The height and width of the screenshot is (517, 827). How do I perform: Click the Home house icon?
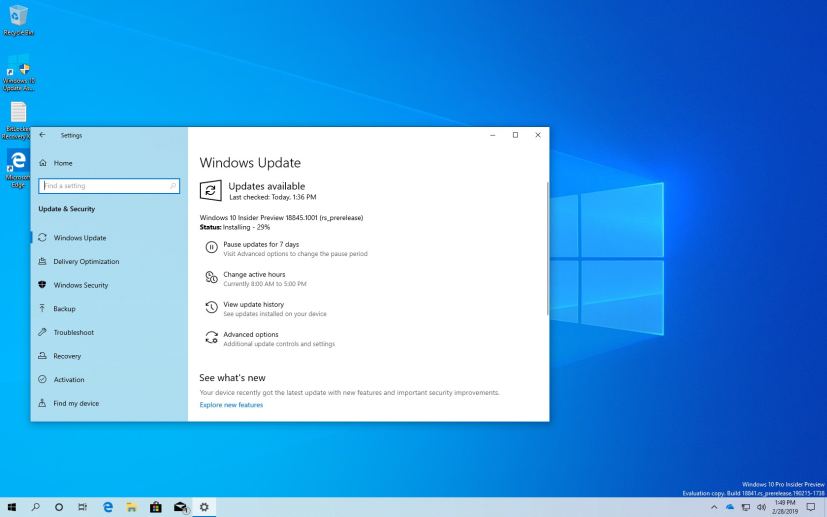43,163
